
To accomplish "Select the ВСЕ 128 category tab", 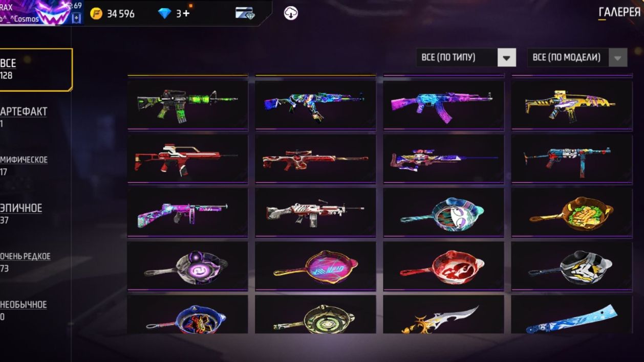I will [36, 70].
